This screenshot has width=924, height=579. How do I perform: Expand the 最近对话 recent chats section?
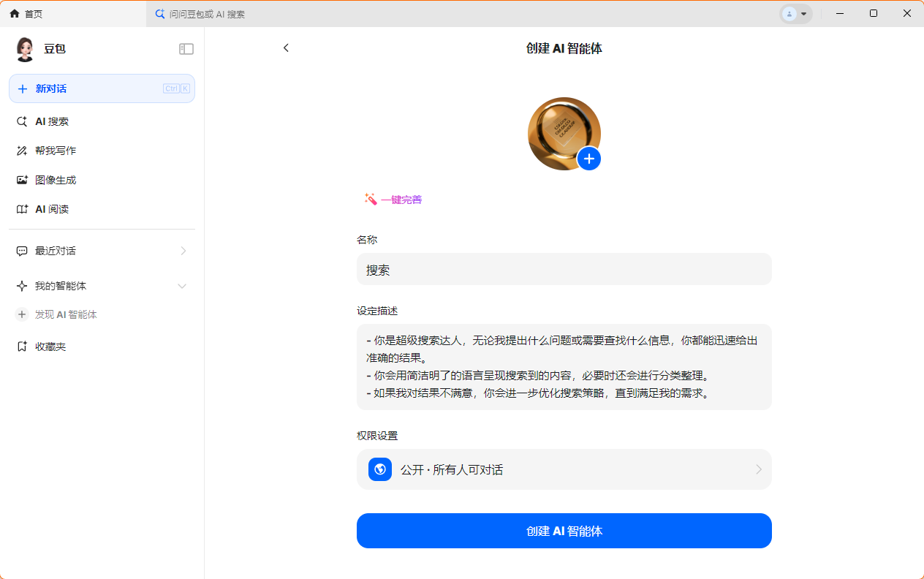(183, 250)
